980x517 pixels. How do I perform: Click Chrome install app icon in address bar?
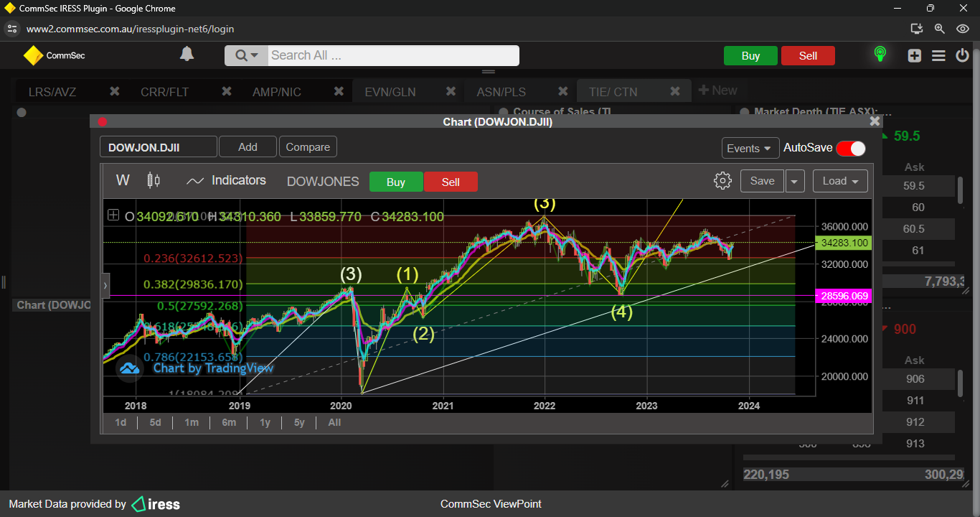[916, 29]
